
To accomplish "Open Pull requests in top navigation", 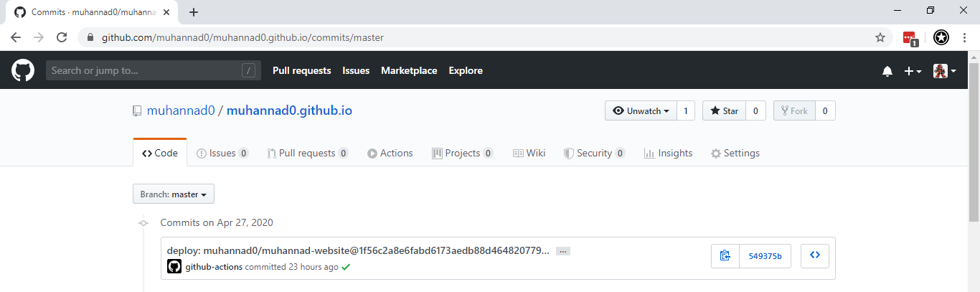I will [x=301, y=71].
